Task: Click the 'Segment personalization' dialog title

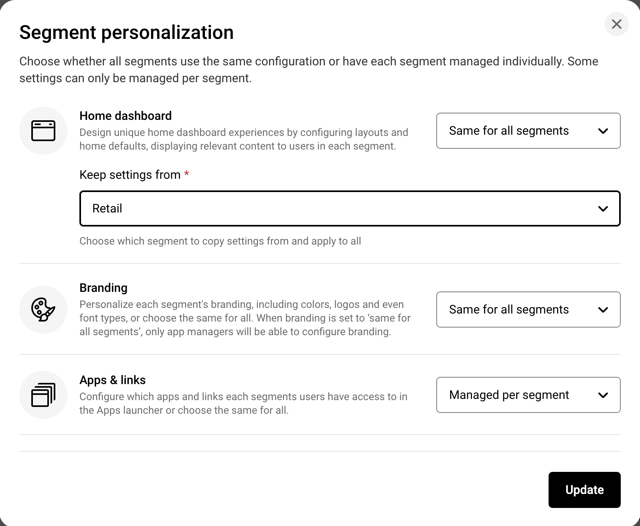Action: pos(126,33)
